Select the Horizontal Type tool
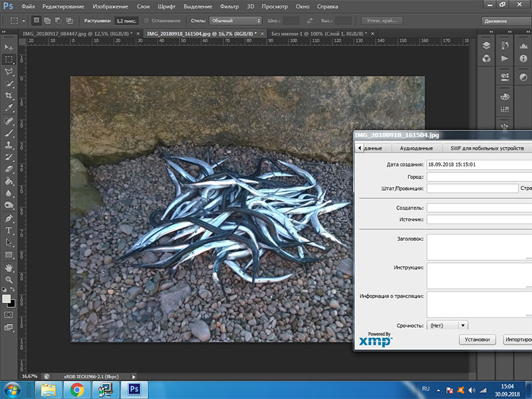This screenshot has width=532, height=399. pos(9,230)
